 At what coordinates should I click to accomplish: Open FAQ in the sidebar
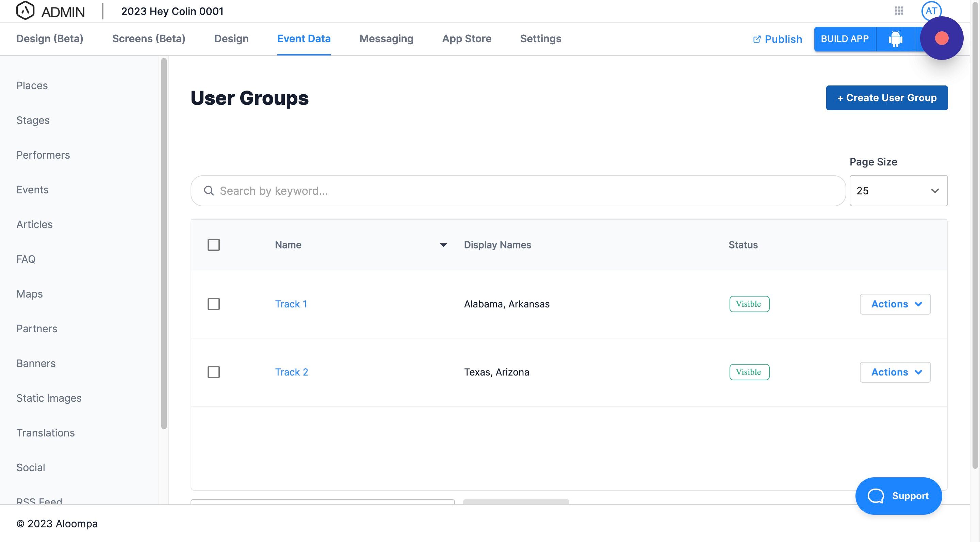[26, 259]
